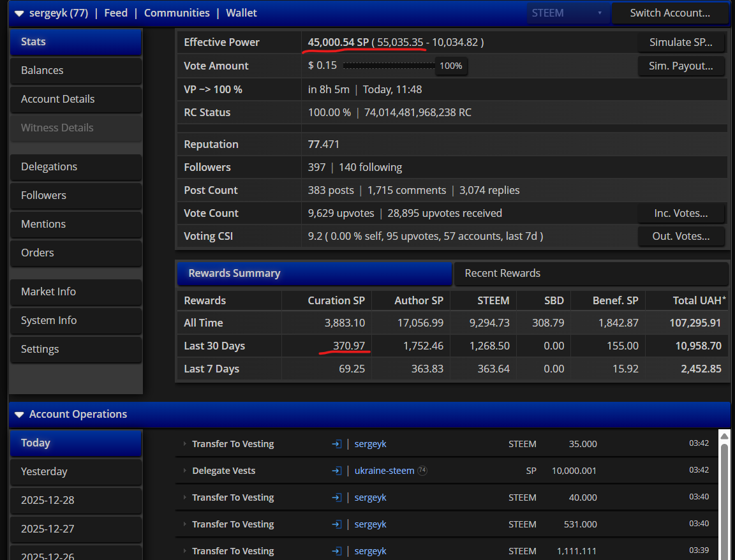Click the All Time Total UAH value 107,295.91
735x560 pixels.
695,323
